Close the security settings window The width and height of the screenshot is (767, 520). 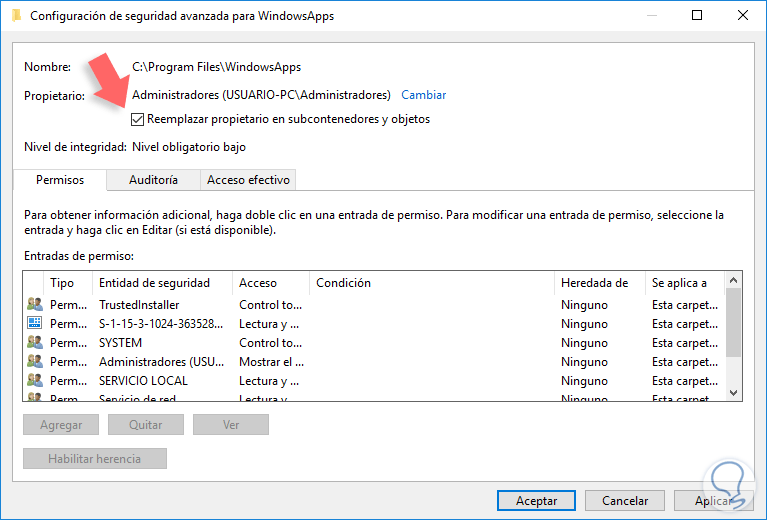(743, 15)
